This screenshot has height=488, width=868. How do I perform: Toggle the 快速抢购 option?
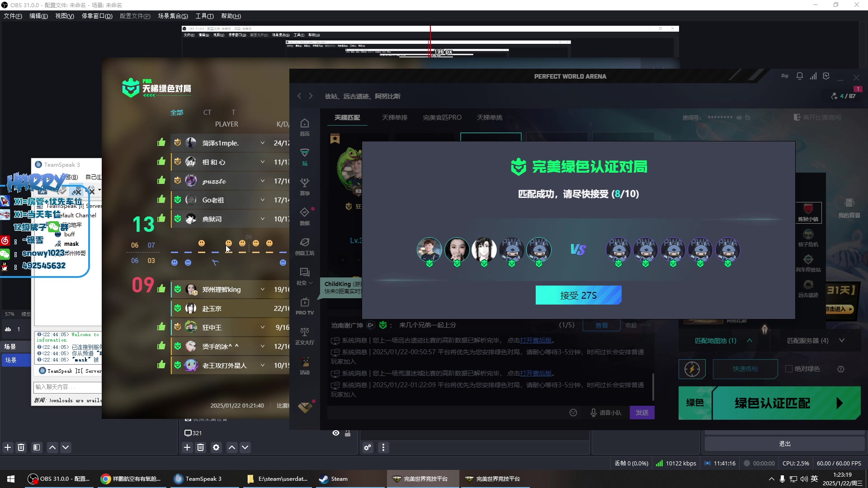tap(745, 368)
